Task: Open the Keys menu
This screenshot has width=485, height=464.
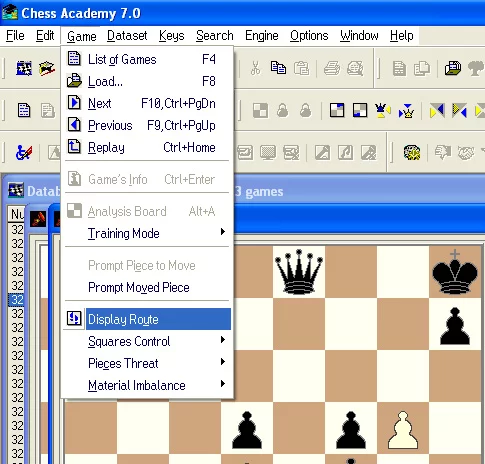Action: [172, 35]
